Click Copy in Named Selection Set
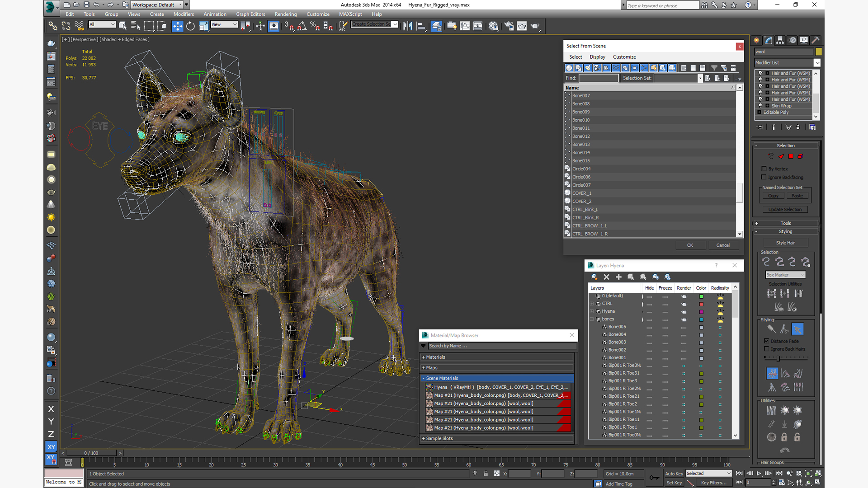The height and width of the screenshot is (488, 868). (773, 196)
